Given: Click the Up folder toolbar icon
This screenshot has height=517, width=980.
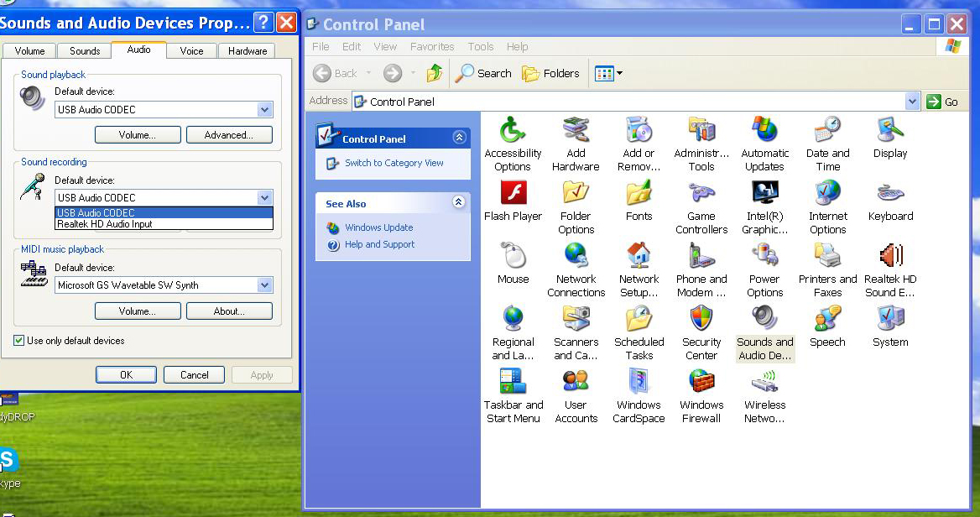Looking at the screenshot, I should click(x=435, y=74).
